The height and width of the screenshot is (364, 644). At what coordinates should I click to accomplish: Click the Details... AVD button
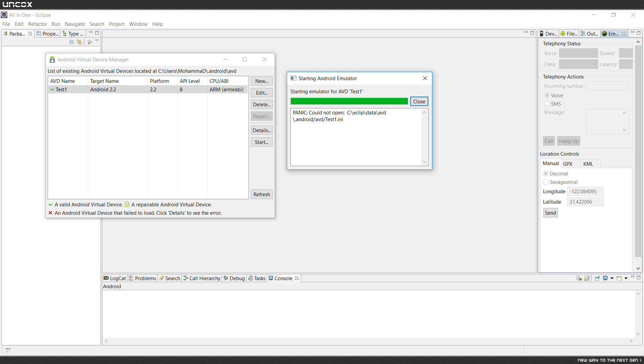click(x=262, y=130)
